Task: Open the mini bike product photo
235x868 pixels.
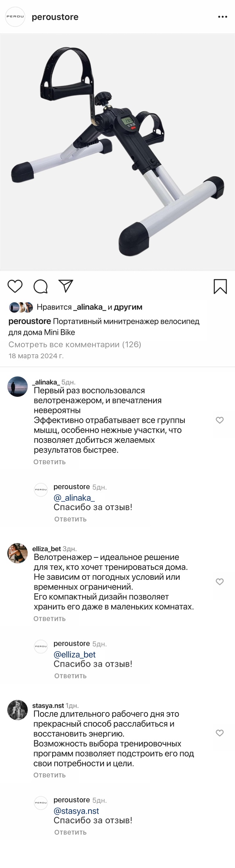Action: [117, 152]
